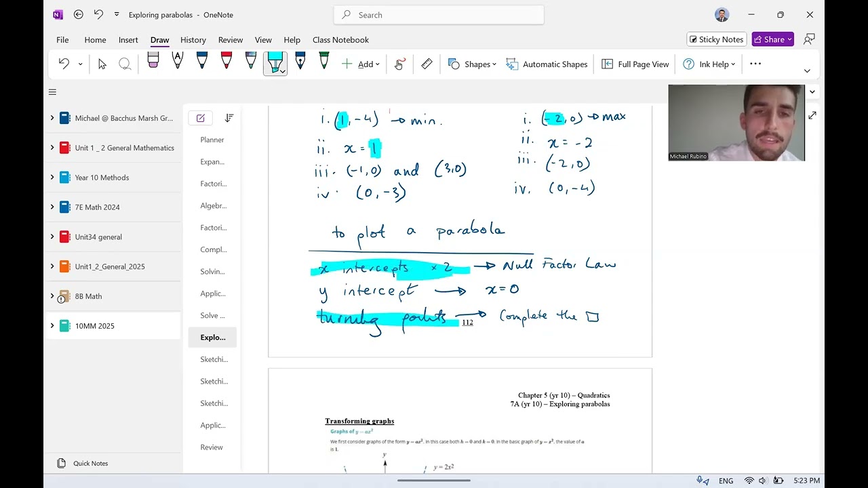The image size is (868, 488).
Task: Pick the black pen with letter A
Action: [x=178, y=61]
